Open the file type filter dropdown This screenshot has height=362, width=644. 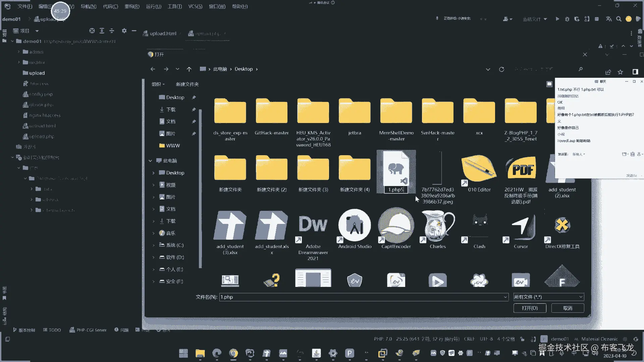click(x=548, y=297)
